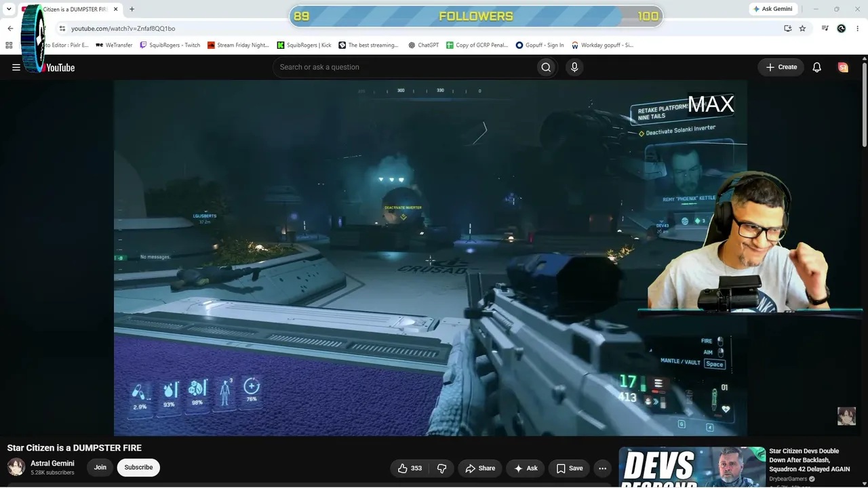Open the SquibRogers | Kick bookmark
The image size is (868, 488).
[304, 45]
